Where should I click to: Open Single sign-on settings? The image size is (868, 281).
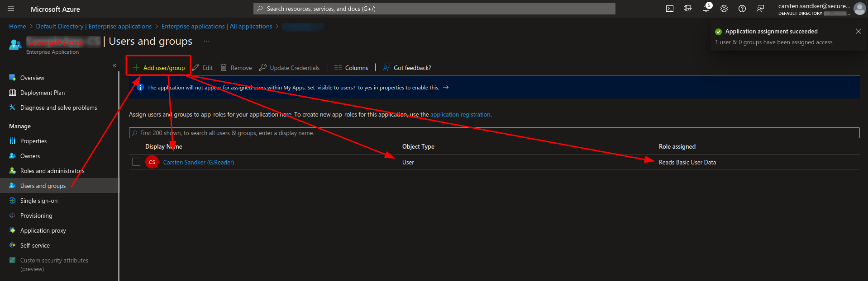pyautogui.click(x=39, y=201)
